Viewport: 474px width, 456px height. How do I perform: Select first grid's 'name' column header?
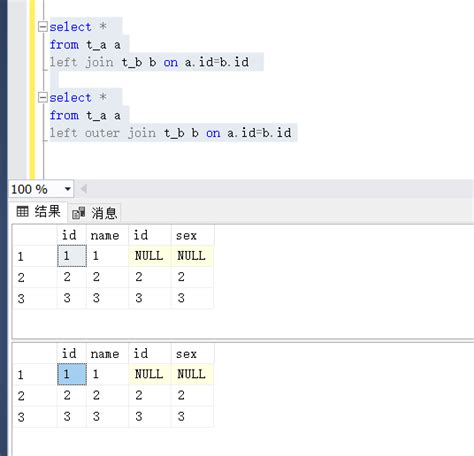[x=107, y=235]
